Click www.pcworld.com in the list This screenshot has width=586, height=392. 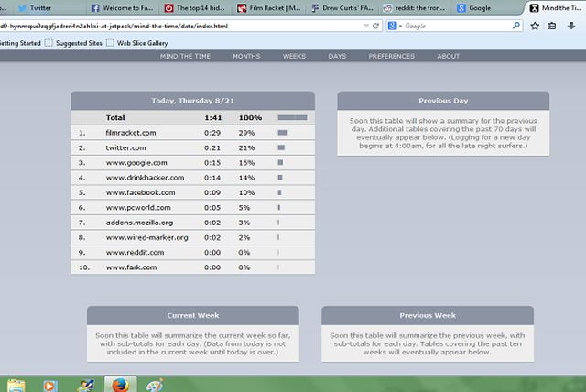pyautogui.click(x=138, y=207)
